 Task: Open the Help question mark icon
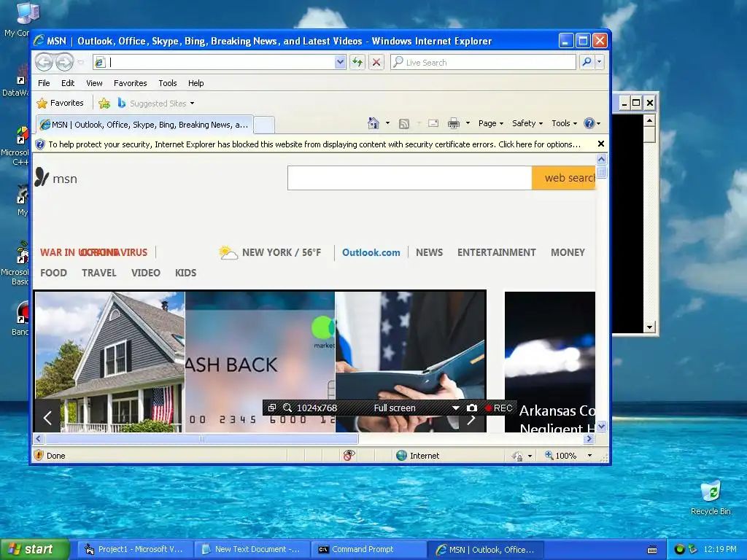[589, 123]
